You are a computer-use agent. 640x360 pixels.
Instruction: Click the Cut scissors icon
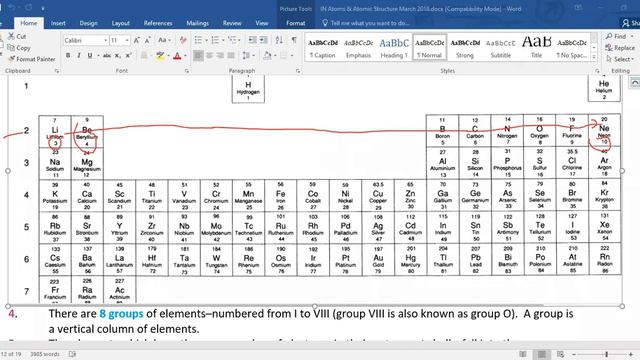tap(11, 36)
